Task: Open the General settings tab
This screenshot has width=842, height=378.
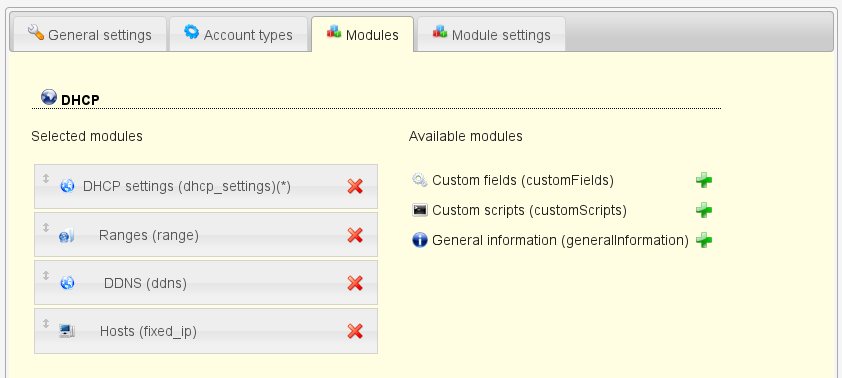Action: pyautogui.click(x=89, y=34)
